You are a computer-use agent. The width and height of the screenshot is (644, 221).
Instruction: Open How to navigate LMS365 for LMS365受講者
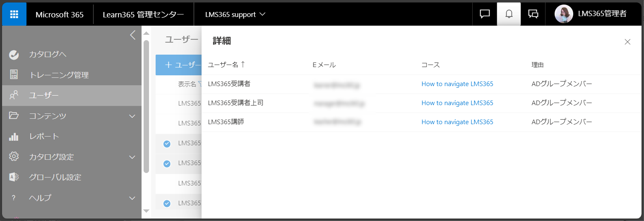pyautogui.click(x=457, y=84)
